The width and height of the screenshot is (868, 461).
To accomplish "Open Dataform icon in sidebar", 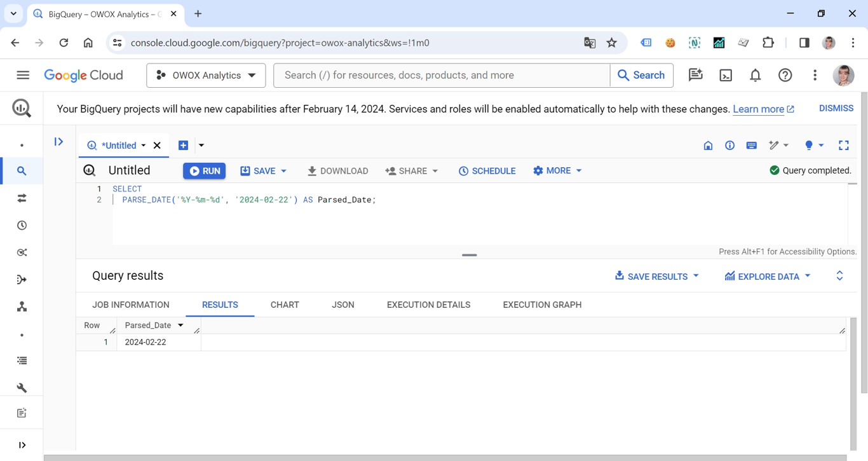I will coord(22,280).
